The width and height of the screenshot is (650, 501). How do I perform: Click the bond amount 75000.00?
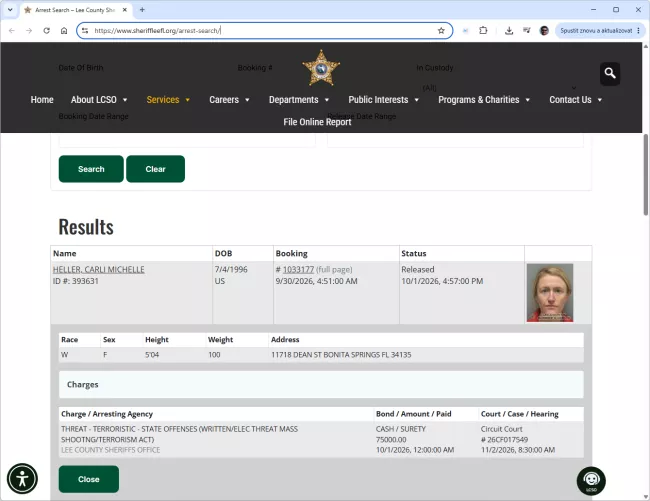[x=391, y=440]
